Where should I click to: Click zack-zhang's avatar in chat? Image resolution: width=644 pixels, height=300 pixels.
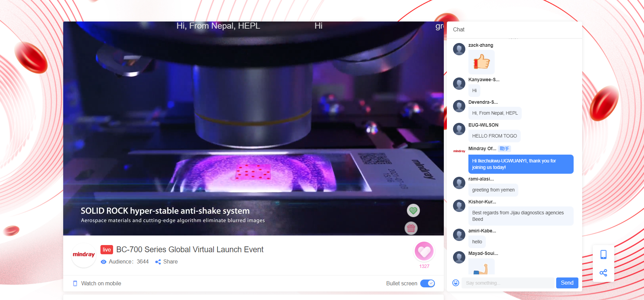click(x=459, y=49)
